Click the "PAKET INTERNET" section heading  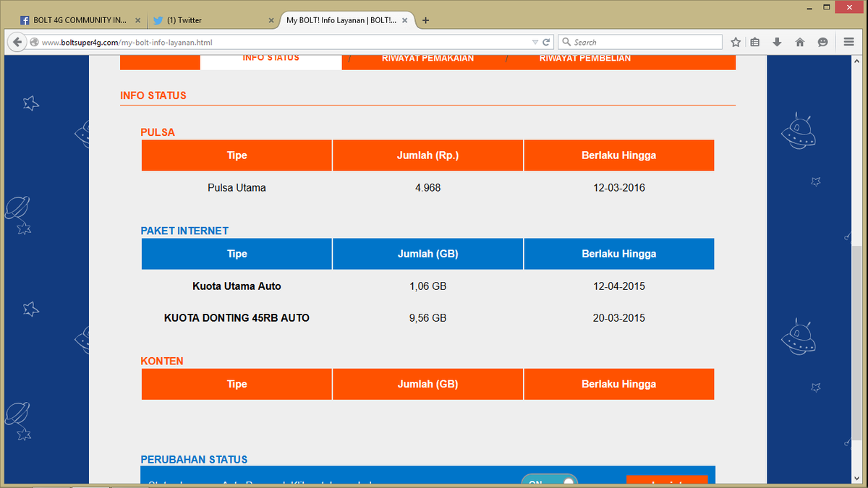(184, 231)
